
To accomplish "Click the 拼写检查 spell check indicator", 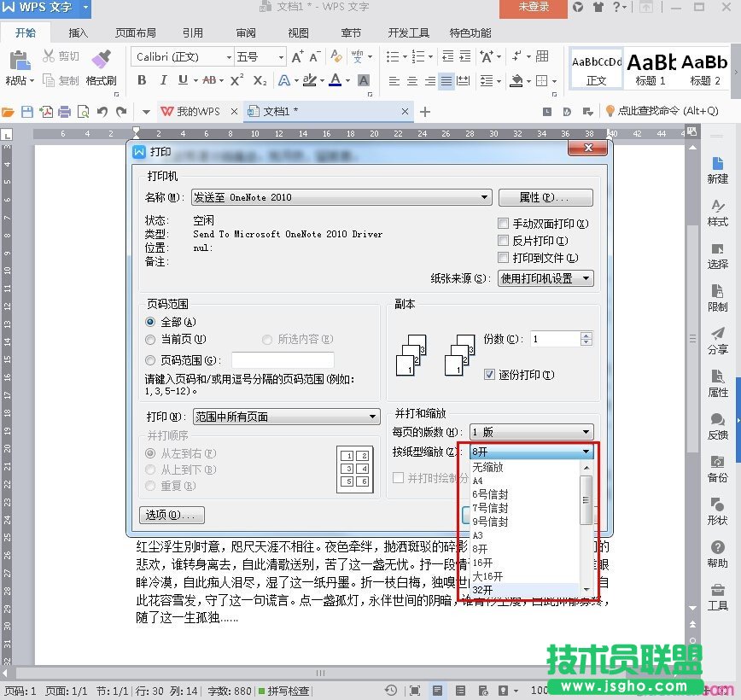I will pyautogui.click(x=285, y=691).
